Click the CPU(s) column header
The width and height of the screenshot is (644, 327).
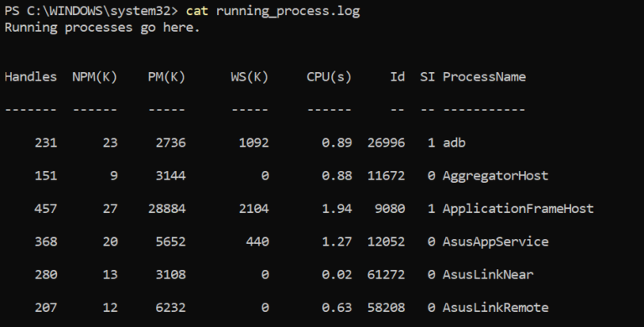point(329,77)
